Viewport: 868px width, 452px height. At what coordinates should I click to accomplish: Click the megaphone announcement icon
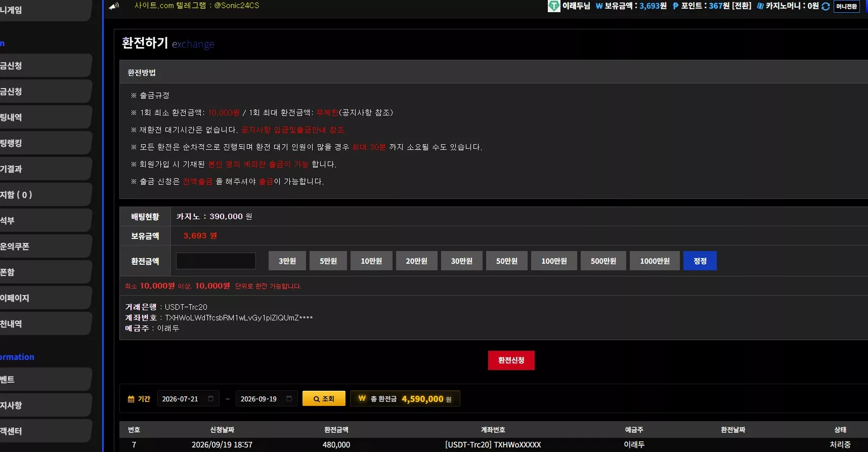(114, 6)
